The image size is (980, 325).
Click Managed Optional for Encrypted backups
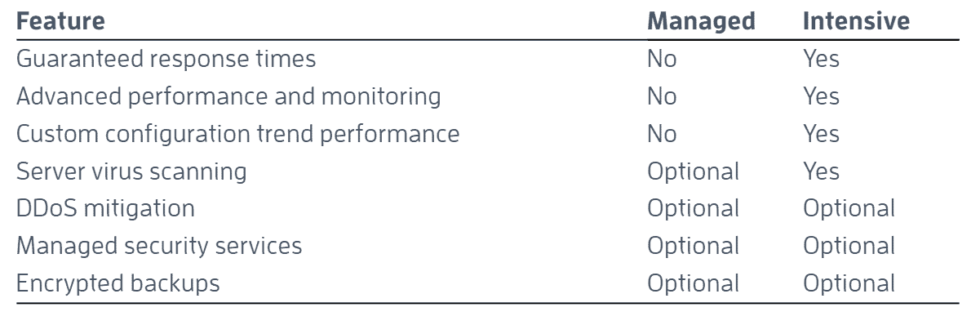[x=694, y=284]
